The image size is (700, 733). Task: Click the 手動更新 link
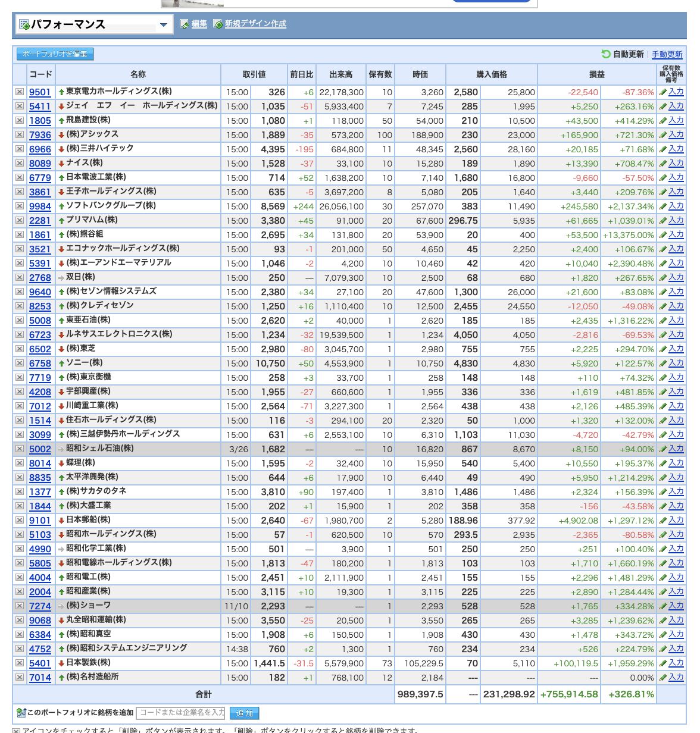click(x=667, y=54)
